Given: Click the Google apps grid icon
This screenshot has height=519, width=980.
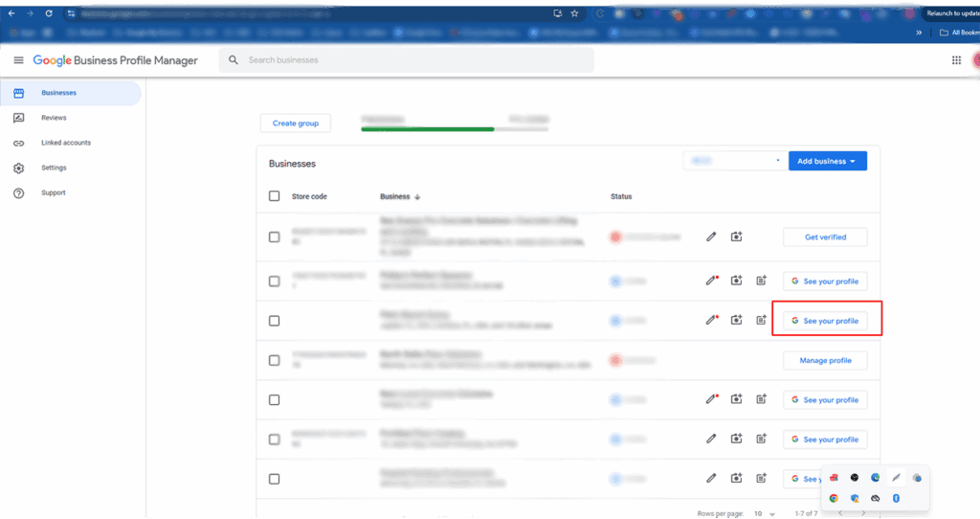Looking at the screenshot, I should coord(956,60).
